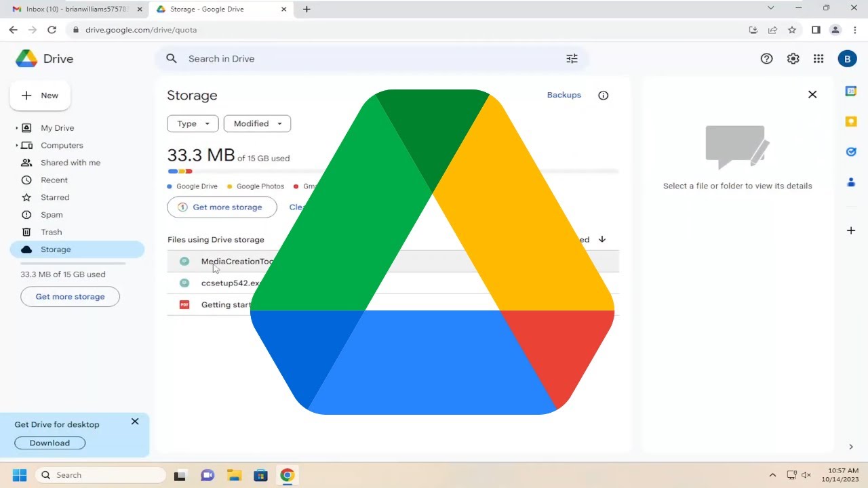Screen dimensions: 868x488
Task: Select the MediaCreationTool file row icon
Action: 184,261
